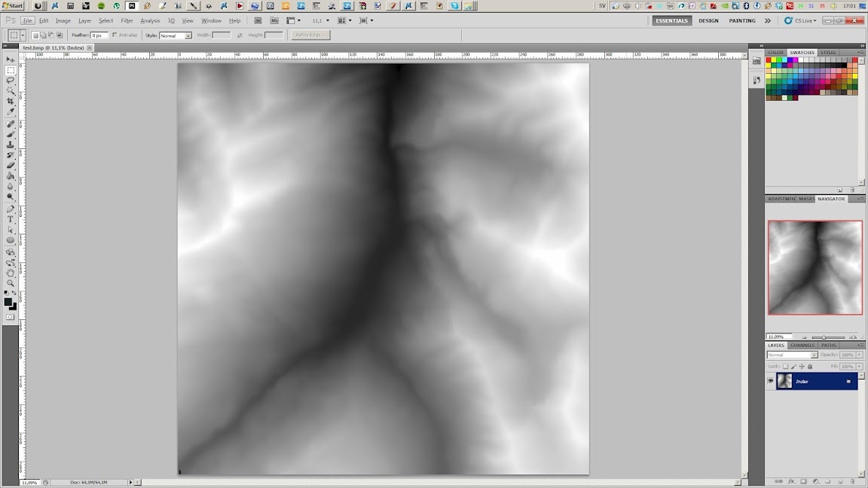Select the Zoom tool
This screenshot has width=868, height=488.
click(10, 284)
